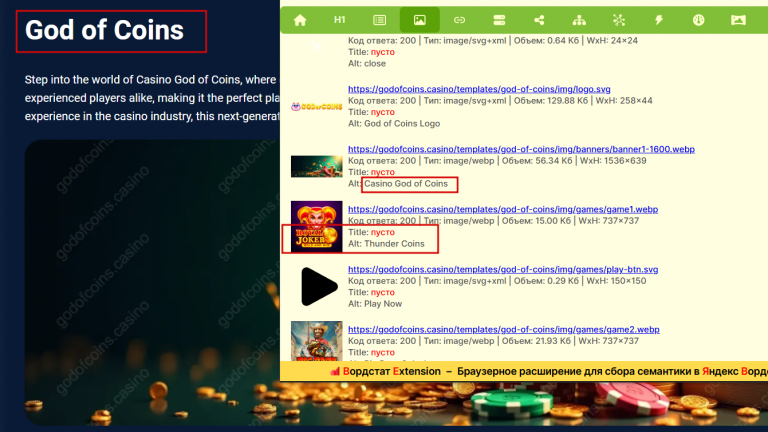Open the banner1-1600.webp image link
The image size is (768, 432).
coord(521,149)
